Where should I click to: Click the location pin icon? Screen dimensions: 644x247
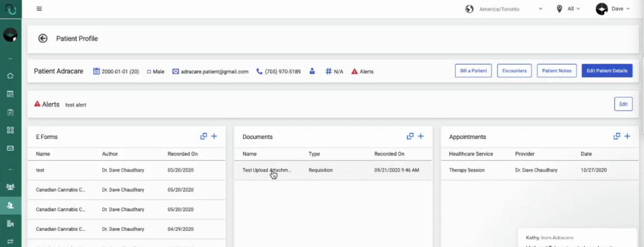coord(559,9)
